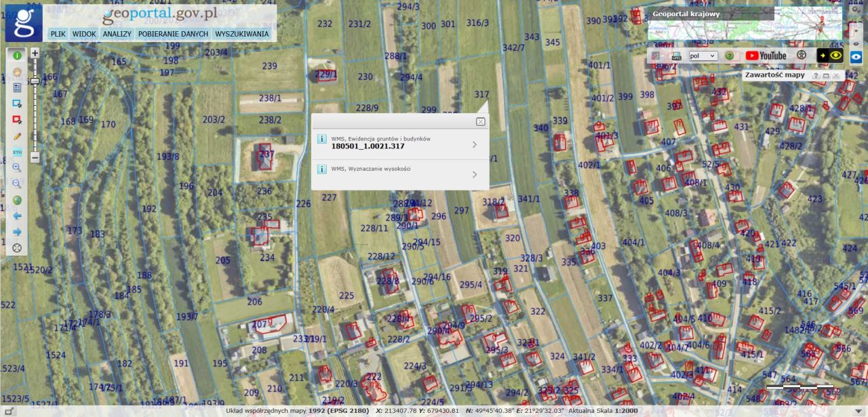Click the X coordinate value 213407.78

pos(399,411)
